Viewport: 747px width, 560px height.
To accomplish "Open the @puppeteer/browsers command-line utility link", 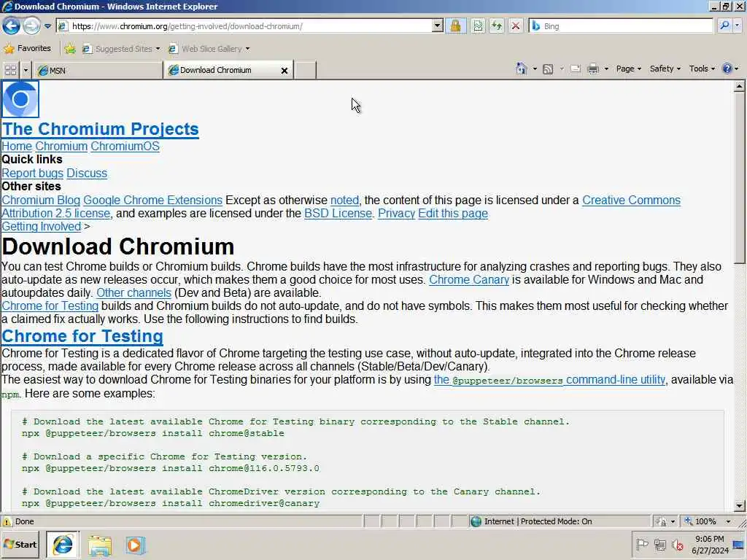I will coord(549,380).
